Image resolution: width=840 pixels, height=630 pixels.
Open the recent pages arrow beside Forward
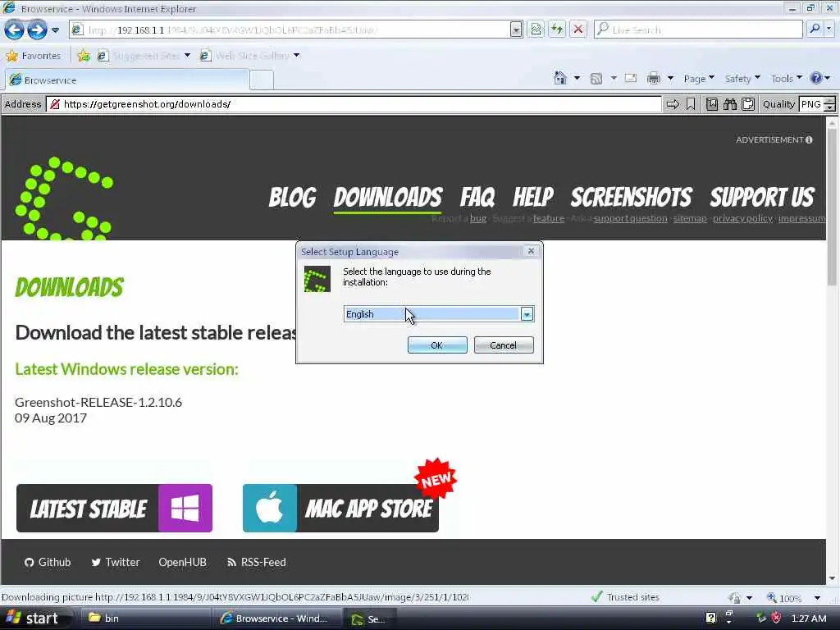pyautogui.click(x=55, y=30)
